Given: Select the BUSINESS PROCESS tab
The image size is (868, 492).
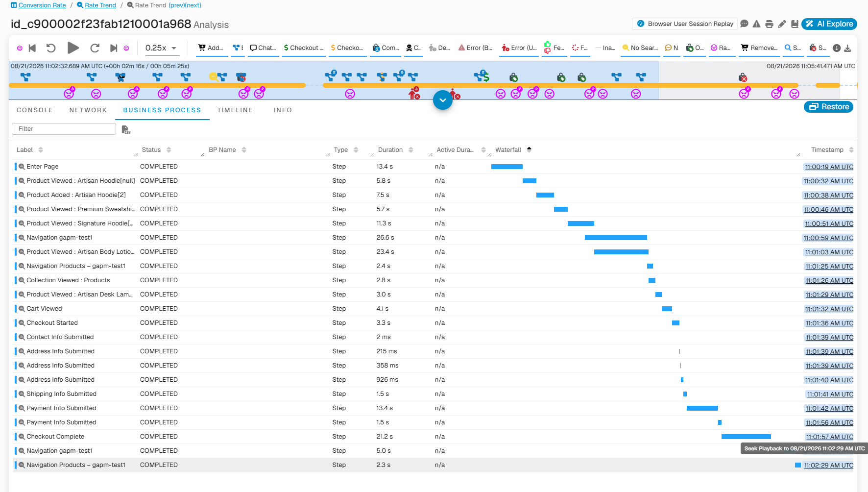Looking at the screenshot, I should [x=162, y=110].
